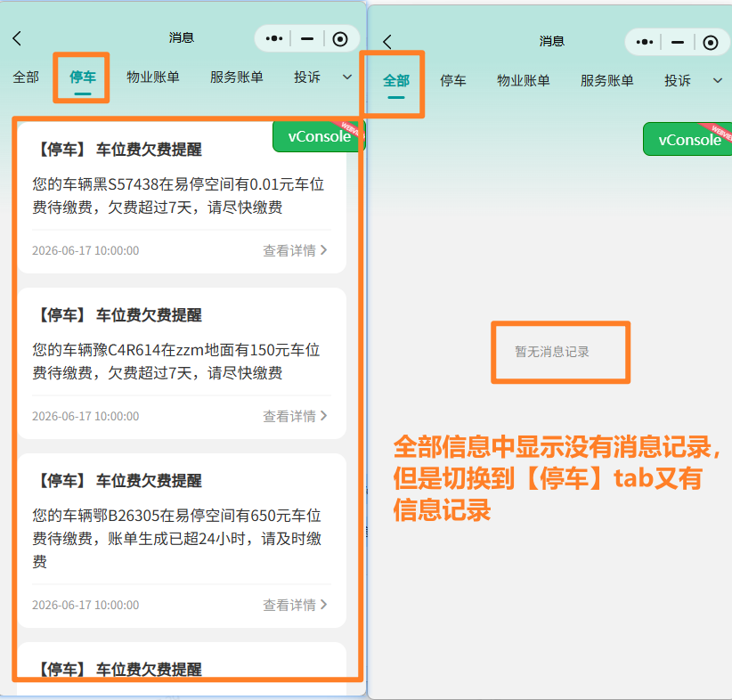Click the 暂无消息记录 empty-state text
This screenshot has width=732, height=700.
point(552,352)
